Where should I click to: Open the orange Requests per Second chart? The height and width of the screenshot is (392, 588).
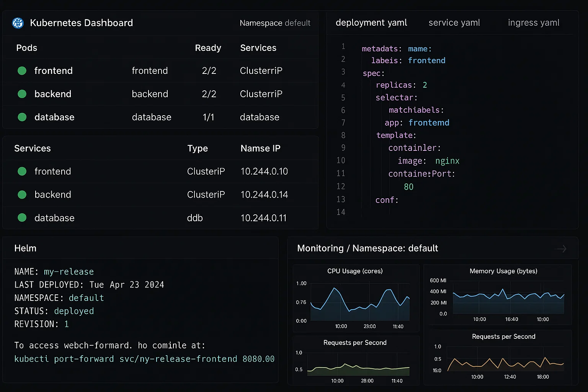pyautogui.click(x=498, y=358)
